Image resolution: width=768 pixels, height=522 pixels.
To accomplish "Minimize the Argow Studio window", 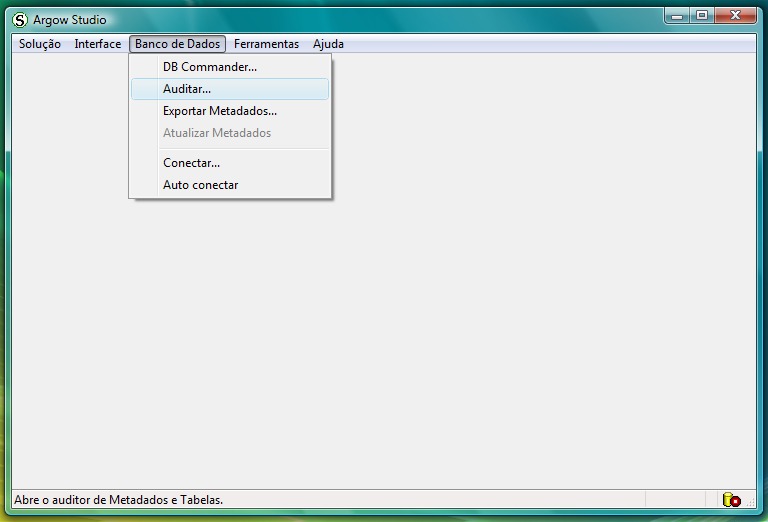I will click(677, 16).
